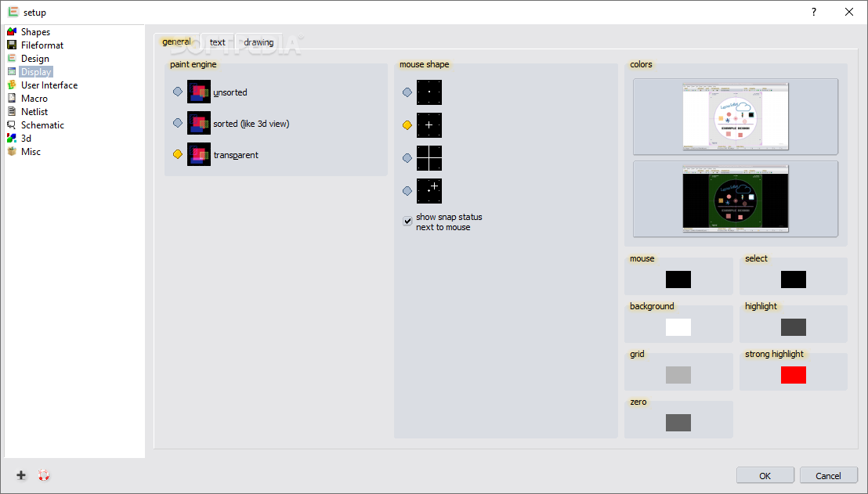Image resolution: width=868 pixels, height=494 pixels.
Task: Click the Display category icon
Action: tap(12, 71)
